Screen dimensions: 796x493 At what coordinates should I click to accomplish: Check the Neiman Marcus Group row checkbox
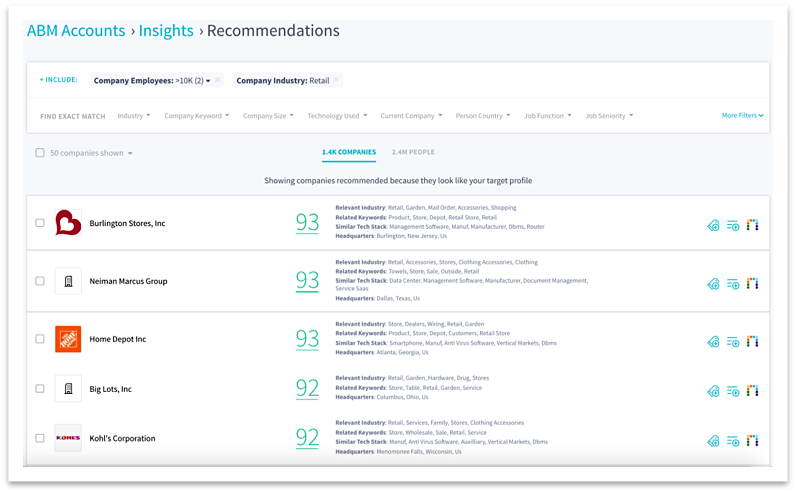click(40, 281)
